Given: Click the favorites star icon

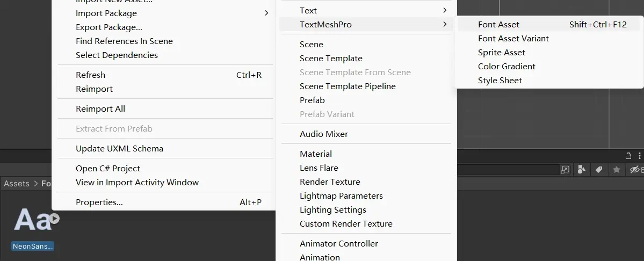Looking at the screenshot, I should click(617, 170).
